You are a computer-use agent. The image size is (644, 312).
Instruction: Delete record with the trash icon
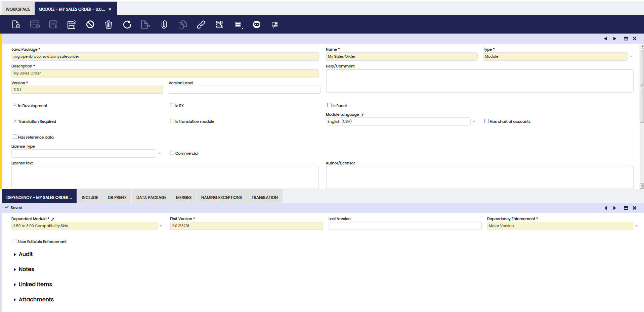(x=109, y=24)
